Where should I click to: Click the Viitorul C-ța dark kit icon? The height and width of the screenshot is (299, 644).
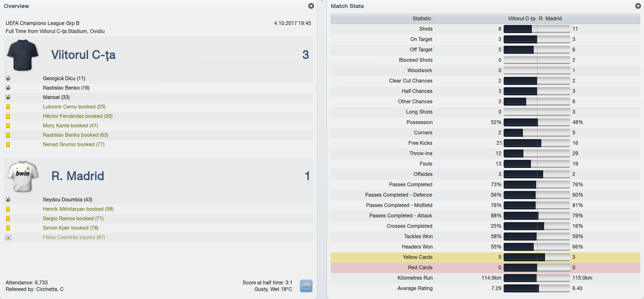click(x=23, y=55)
